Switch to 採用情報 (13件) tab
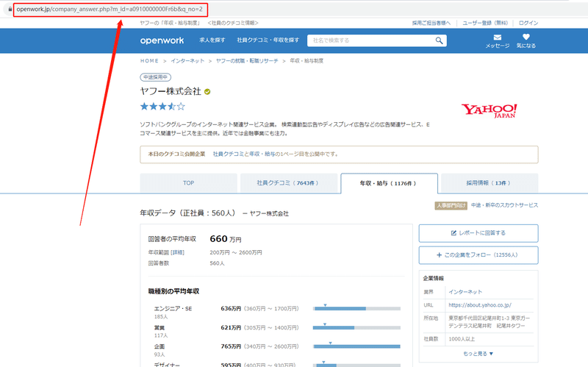 click(x=490, y=183)
